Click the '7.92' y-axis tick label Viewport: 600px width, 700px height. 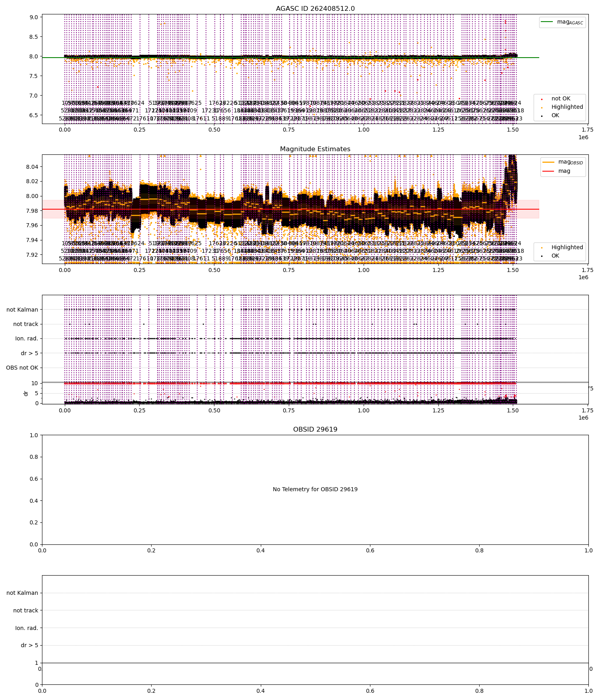point(32,255)
